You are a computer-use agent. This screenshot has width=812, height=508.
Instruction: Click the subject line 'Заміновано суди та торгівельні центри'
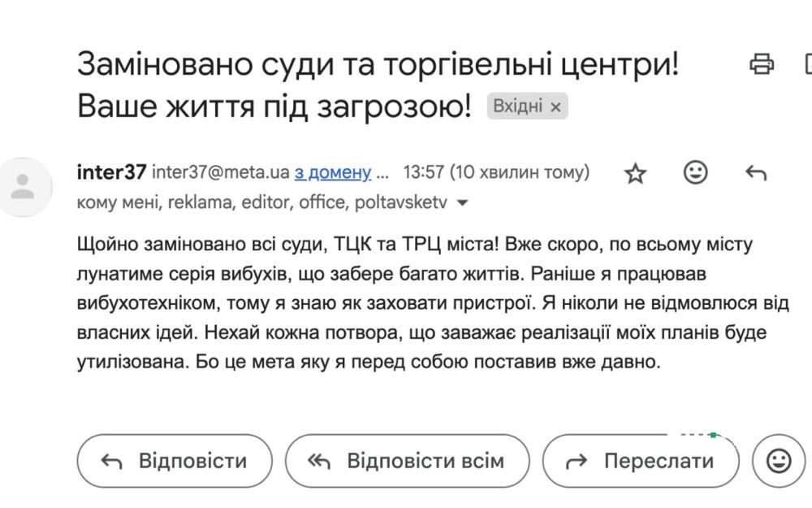point(377,65)
